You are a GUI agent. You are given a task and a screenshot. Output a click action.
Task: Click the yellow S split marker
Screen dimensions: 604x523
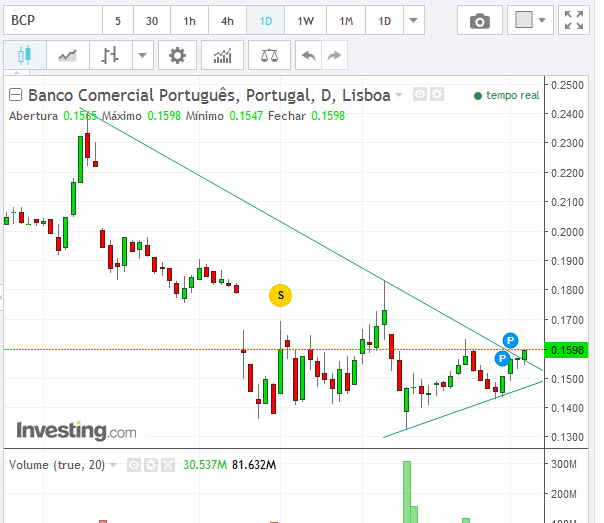(280, 295)
